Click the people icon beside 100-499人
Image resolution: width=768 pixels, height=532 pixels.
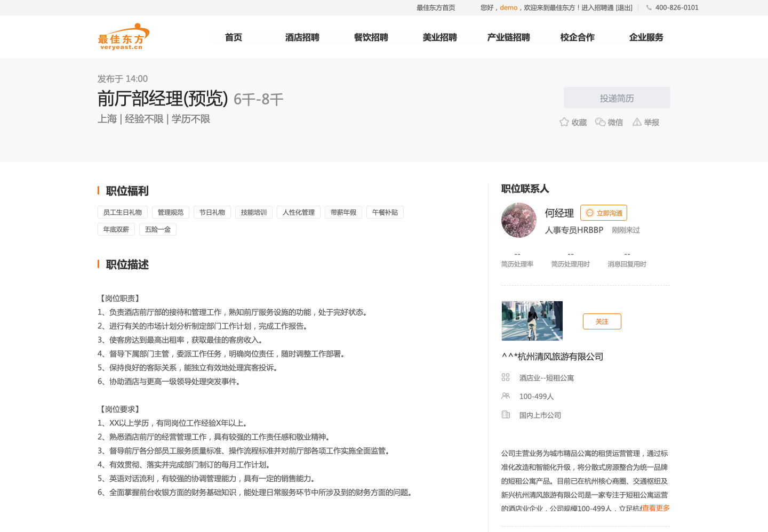(x=506, y=396)
